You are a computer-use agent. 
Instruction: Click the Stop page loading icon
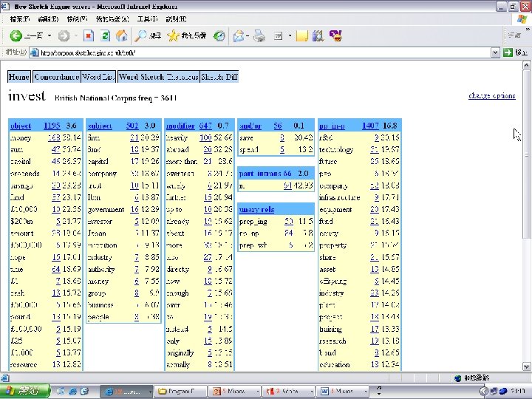click(x=89, y=35)
